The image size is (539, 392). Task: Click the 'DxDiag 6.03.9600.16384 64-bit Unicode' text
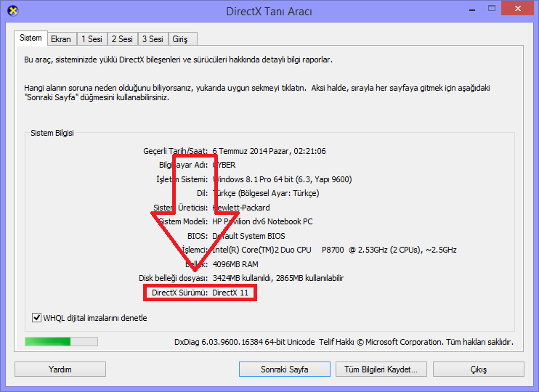244,342
